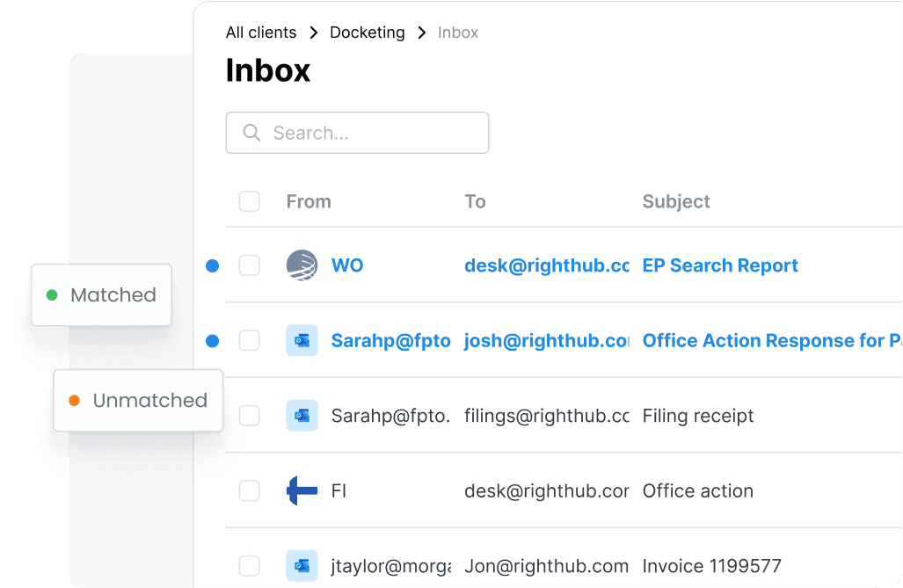The width and height of the screenshot is (903, 588).
Task: Click unread dot on Office Action Response row
Action: (212, 341)
